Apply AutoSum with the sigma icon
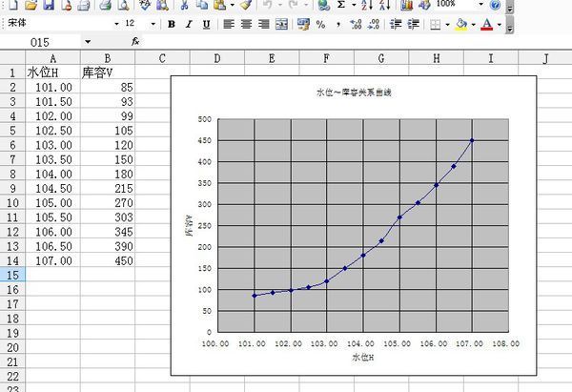This screenshot has height=392, width=572. [341, 5]
